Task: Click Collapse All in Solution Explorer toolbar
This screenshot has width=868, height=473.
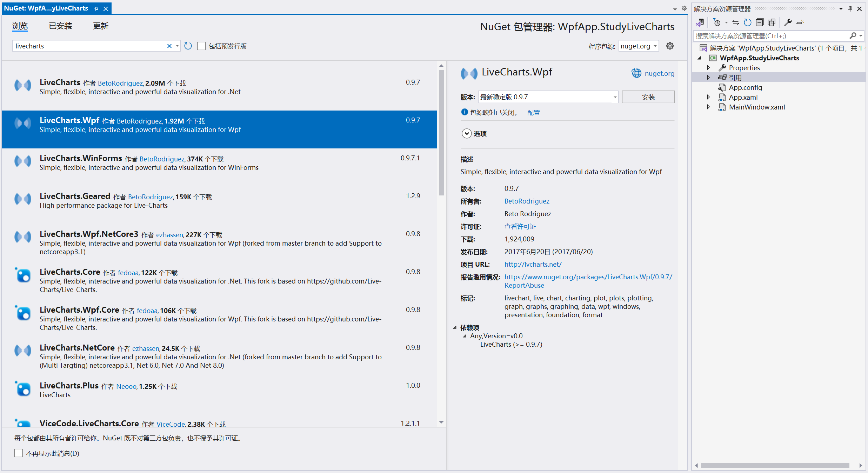Action: (760, 23)
